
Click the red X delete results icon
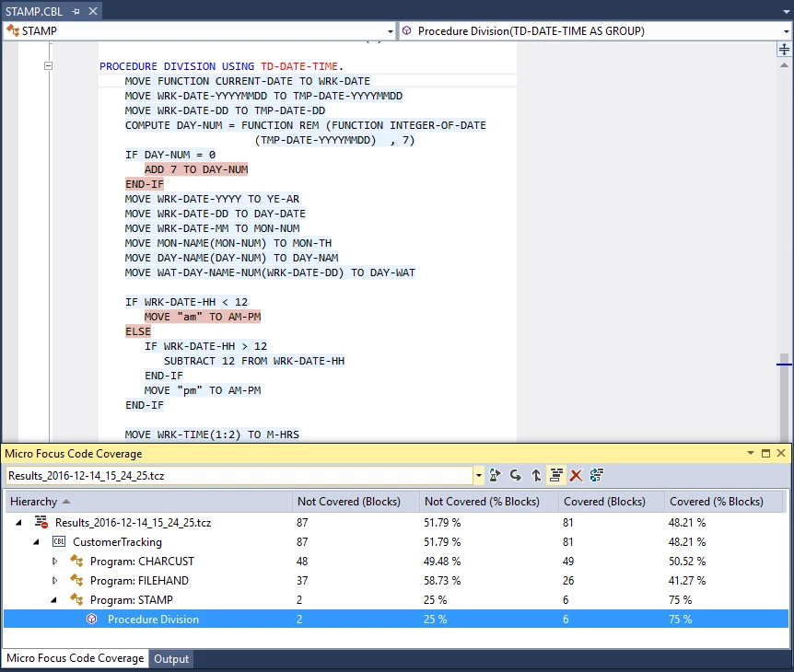(x=577, y=475)
